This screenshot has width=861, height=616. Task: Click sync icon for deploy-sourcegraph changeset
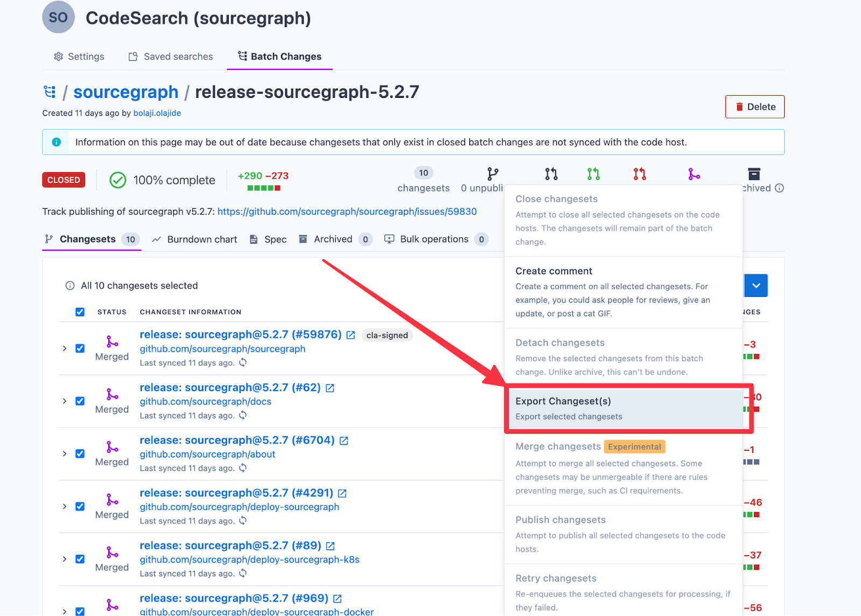coord(243,521)
